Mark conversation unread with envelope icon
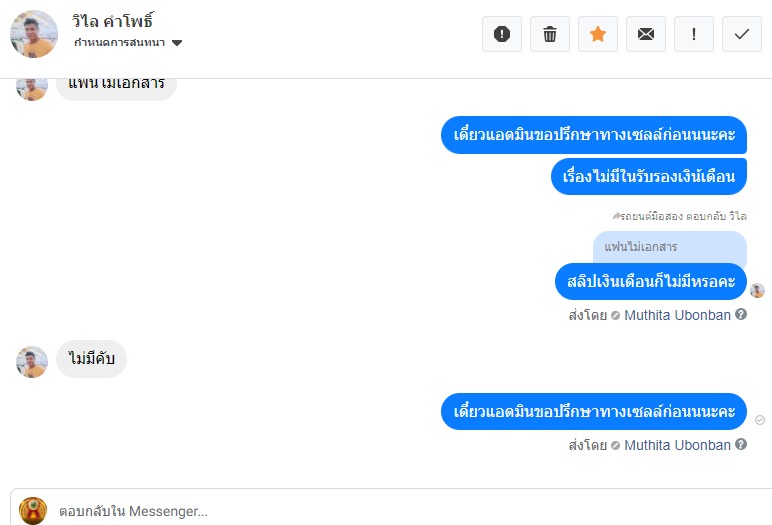Screen dimensions: 772x525 [646, 34]
